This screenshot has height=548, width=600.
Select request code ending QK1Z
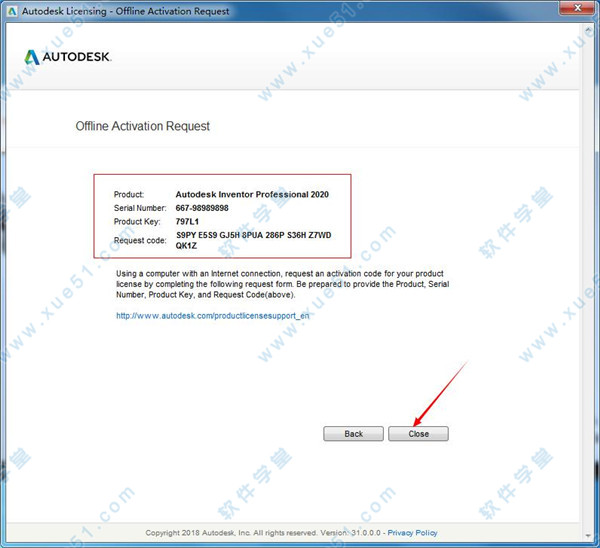186,246
